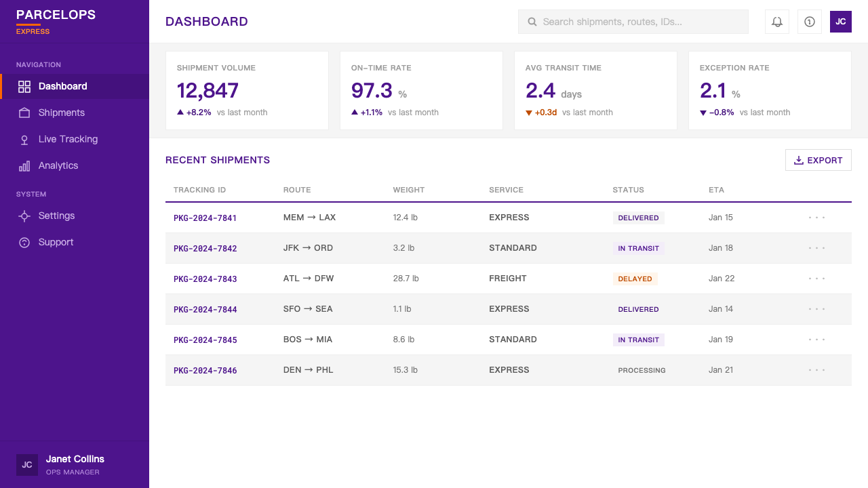Click the DELAYED status badge

635,279
